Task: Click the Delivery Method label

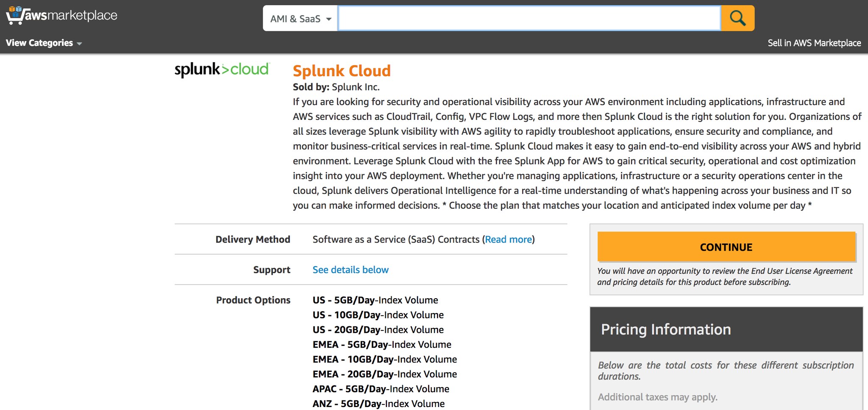Action: click(253, 239)
